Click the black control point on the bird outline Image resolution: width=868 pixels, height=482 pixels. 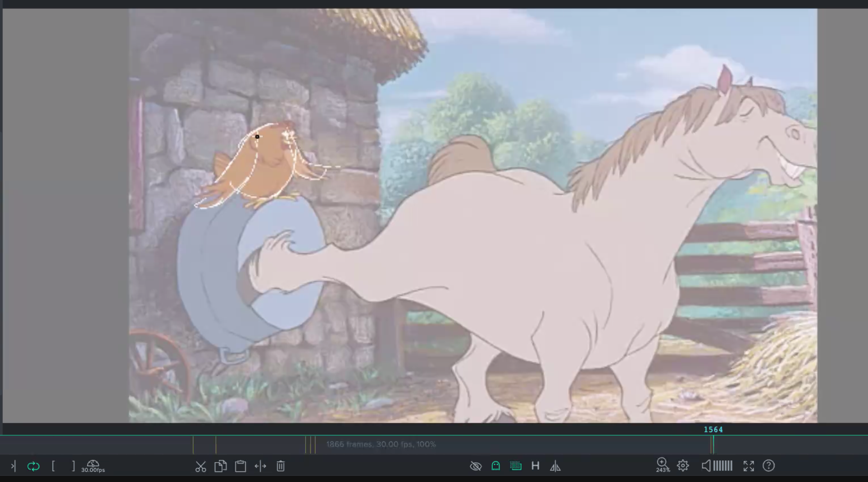tap(257, 137)
